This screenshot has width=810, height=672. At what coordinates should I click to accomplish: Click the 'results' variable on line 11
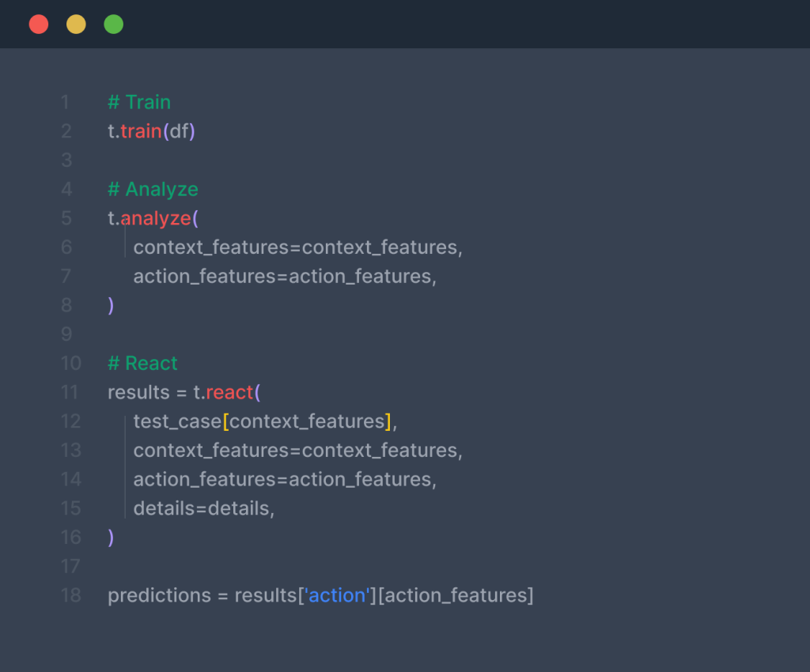pyautogui.click(x=138, y=392)
